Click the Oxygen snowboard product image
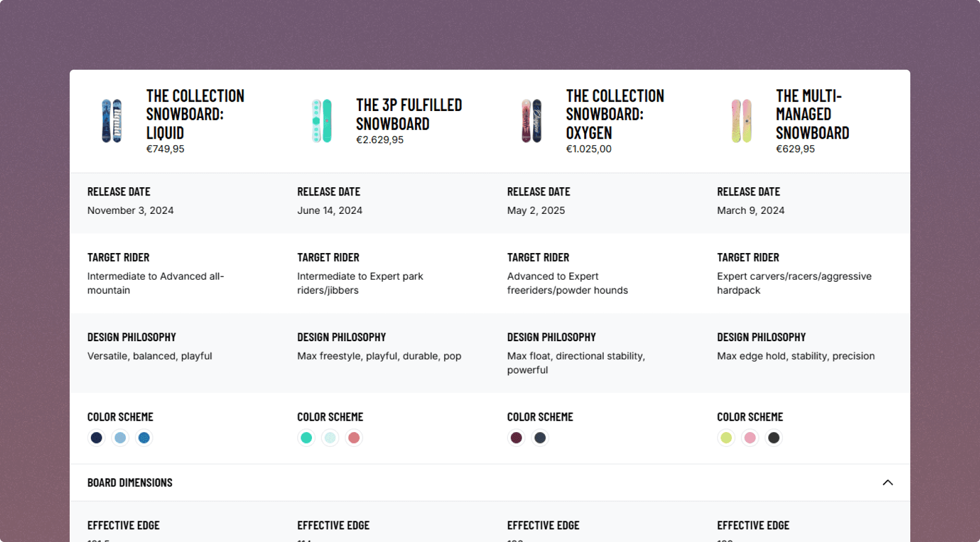 click(x=531, y=121)
